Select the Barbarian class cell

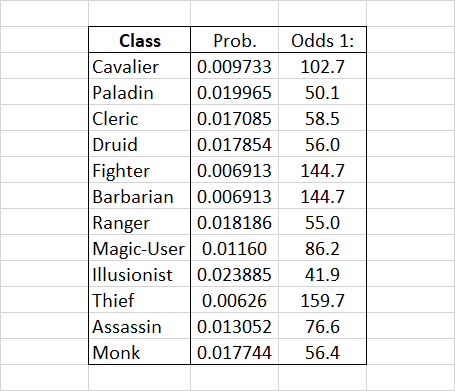[x=140, y=196]
